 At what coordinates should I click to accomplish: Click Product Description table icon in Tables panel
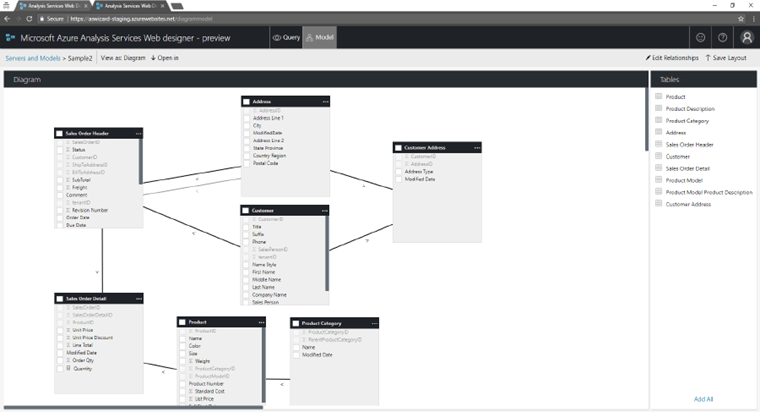coord(658,108)
